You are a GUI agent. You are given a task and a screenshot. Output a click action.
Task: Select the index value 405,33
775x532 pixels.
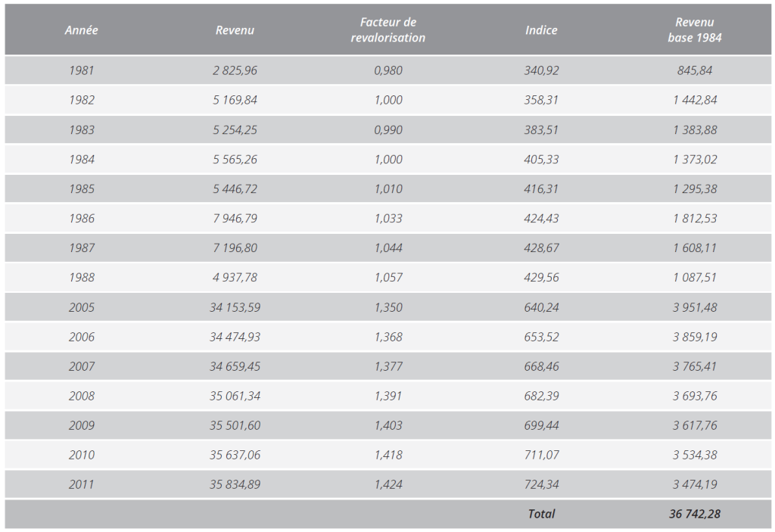[x=541, y=159]
